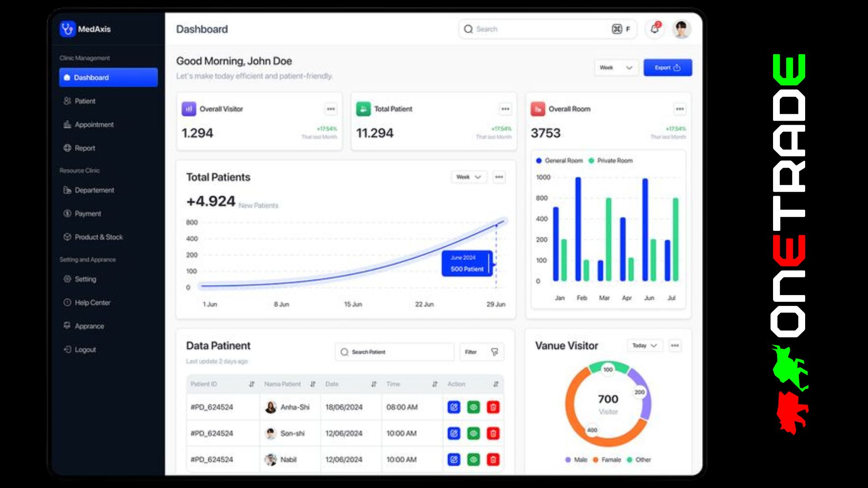Open the Overall Visitor card options menu

click(331, 109)
